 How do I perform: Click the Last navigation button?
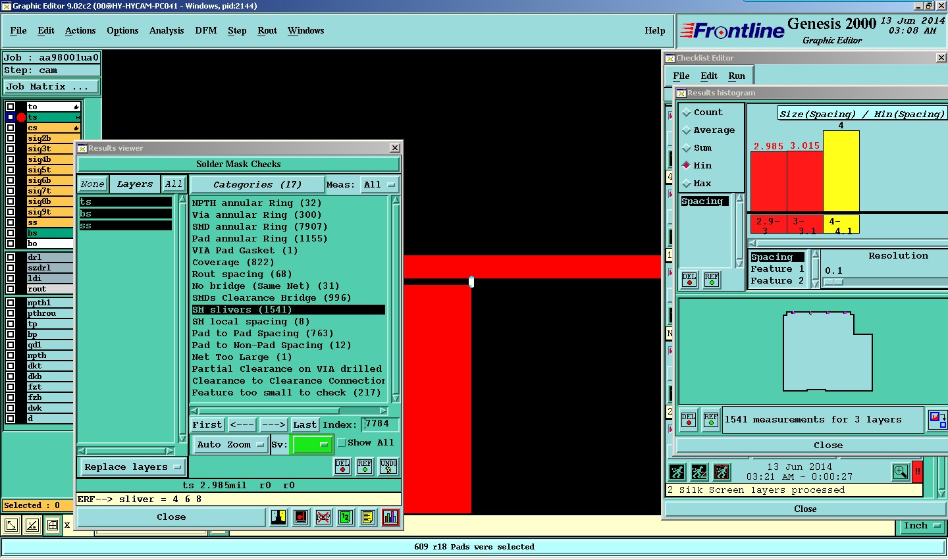tap(305, 425)
